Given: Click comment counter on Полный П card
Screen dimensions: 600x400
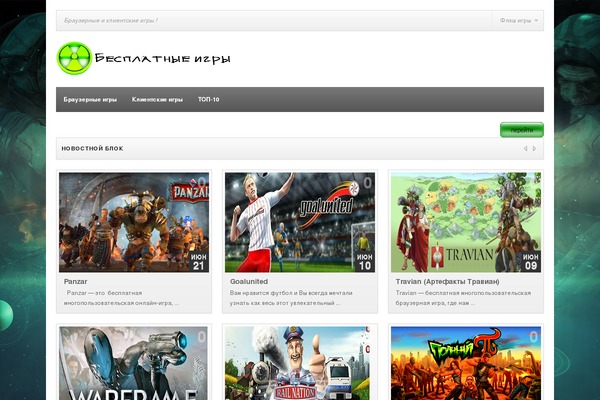Looking at the screenshot, I should click(533, 337).
